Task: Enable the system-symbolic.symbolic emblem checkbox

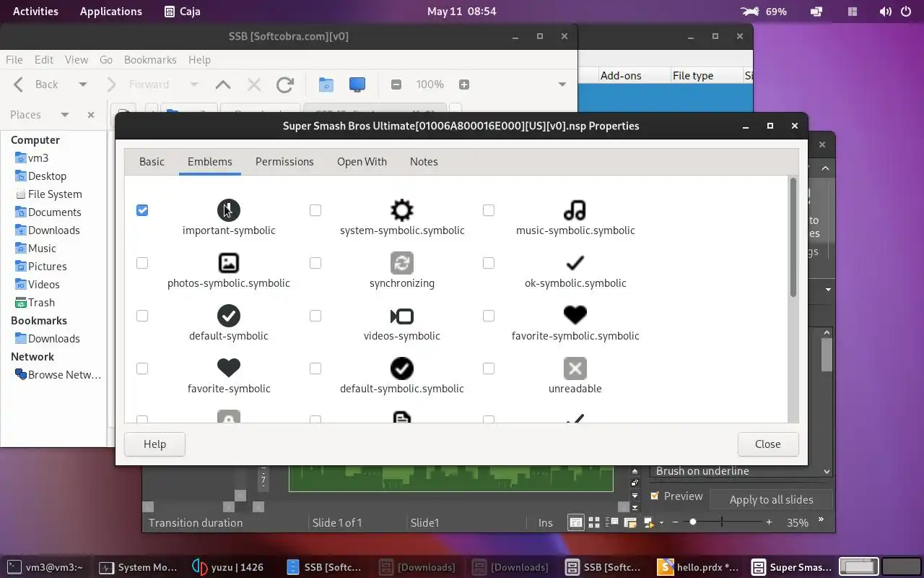Action: tap(315, 210)
